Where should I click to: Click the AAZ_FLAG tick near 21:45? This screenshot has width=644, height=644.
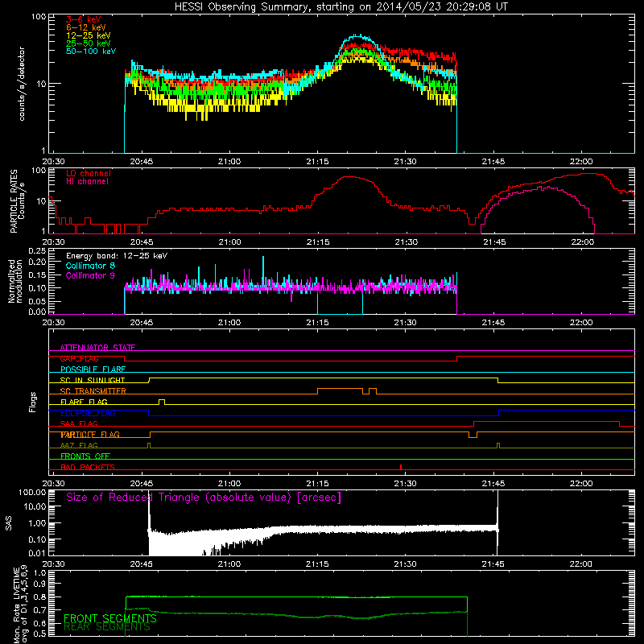(x=498, y=445)
